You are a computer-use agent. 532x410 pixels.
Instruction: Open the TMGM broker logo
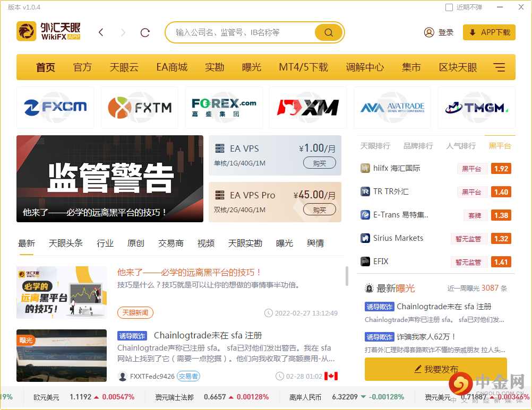477,108
